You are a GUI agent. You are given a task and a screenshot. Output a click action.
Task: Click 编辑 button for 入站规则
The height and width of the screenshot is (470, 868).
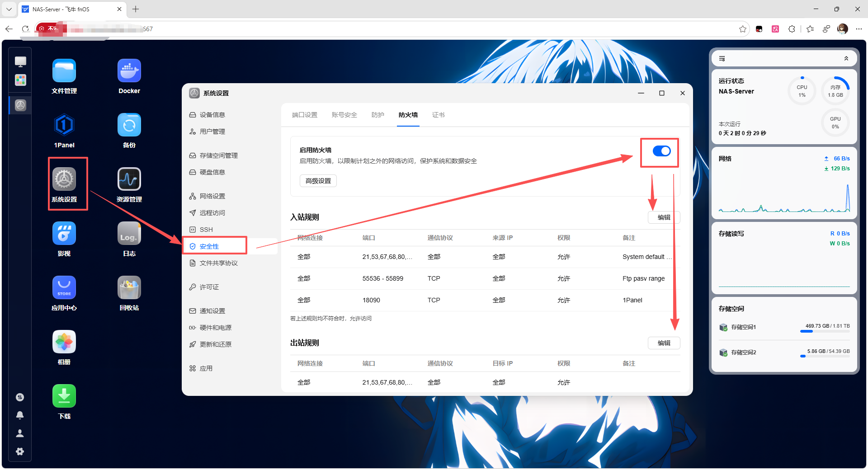(x=664, y=217)
